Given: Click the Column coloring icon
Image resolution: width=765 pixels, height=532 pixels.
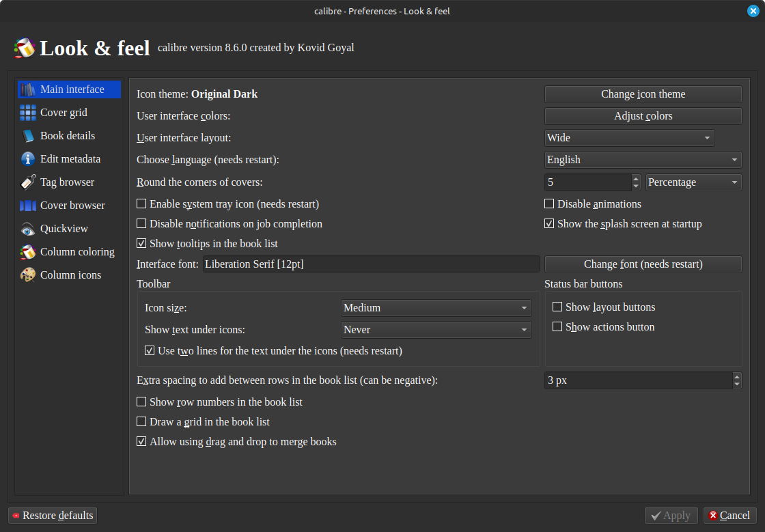Looking at the screenshot, I should tap(28, 252).
